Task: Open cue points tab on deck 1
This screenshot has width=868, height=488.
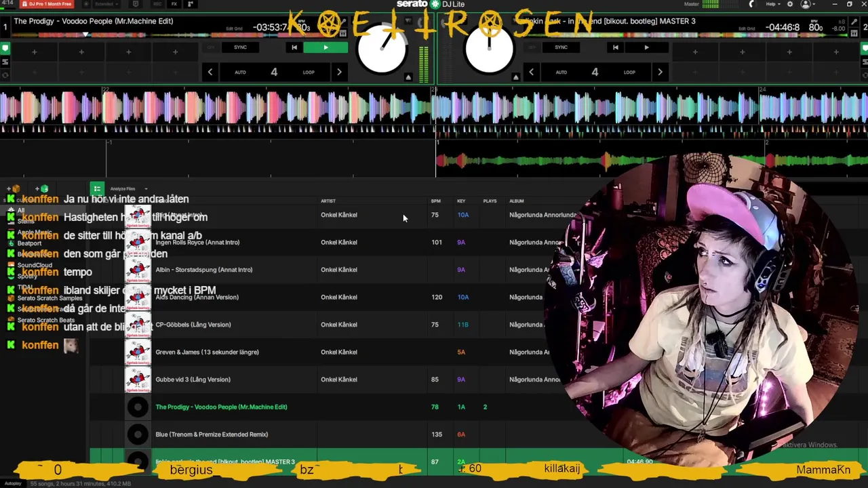Action: click(x=5, y=48)
